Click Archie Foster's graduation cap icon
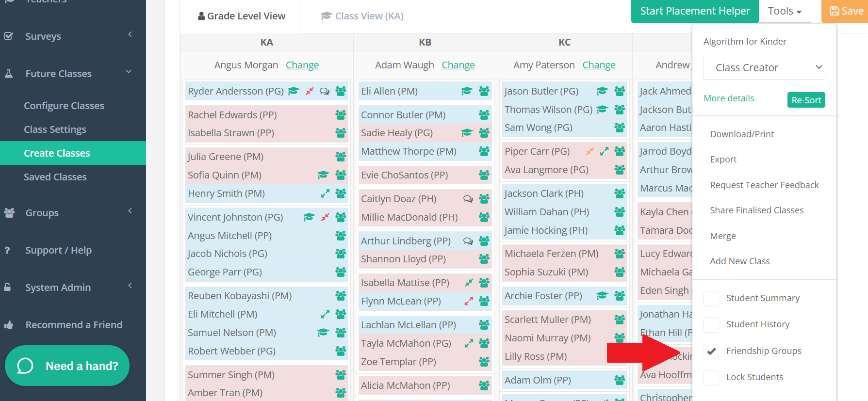Screen dimensions: 868x401 602,296
